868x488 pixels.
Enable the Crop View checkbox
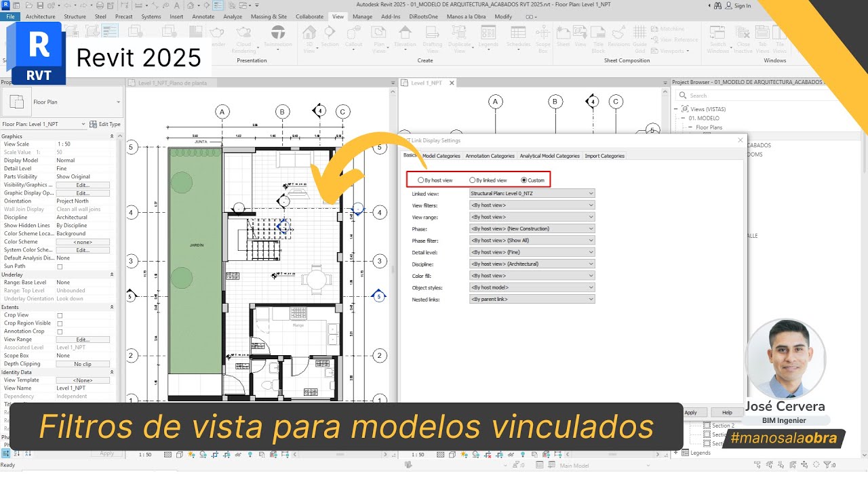(60, 315)
